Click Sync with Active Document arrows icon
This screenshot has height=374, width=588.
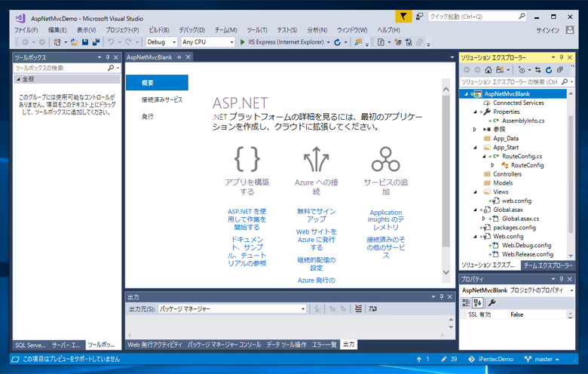pos(537,70)
